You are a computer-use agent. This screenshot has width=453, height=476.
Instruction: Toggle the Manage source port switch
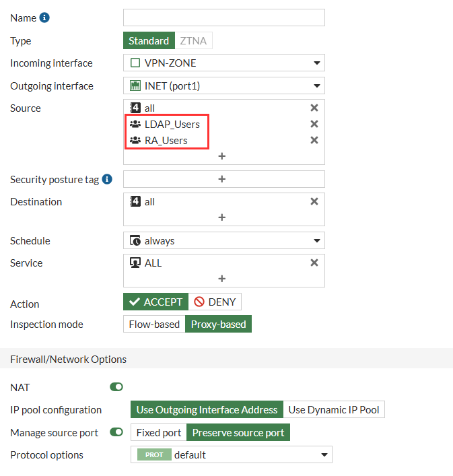pos(116,432)
